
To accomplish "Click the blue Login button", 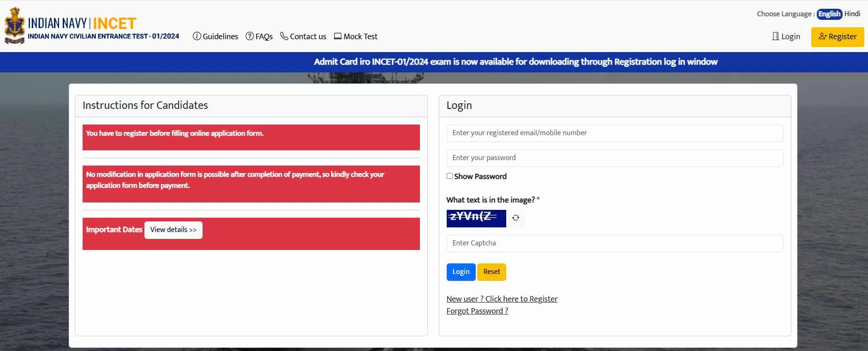I will click(x=461, y=272).
